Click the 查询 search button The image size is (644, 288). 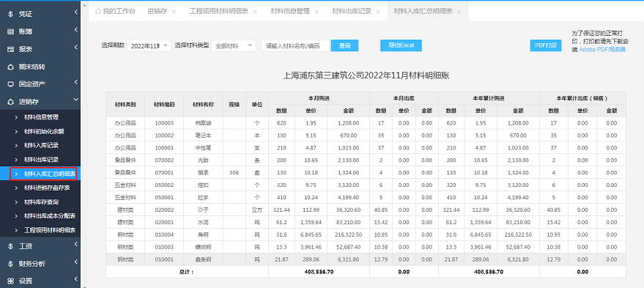click(344, 45)
